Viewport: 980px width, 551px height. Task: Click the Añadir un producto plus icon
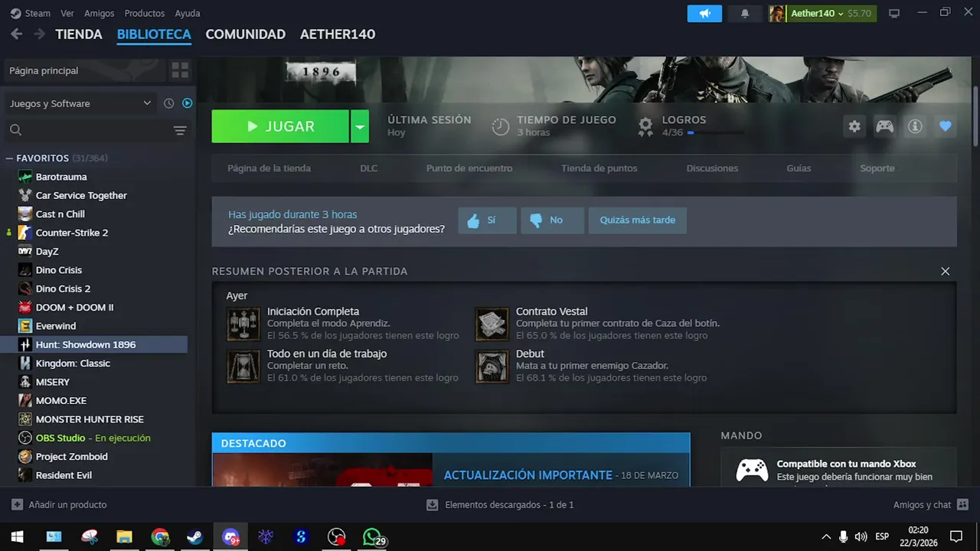(x=17, y=505)
